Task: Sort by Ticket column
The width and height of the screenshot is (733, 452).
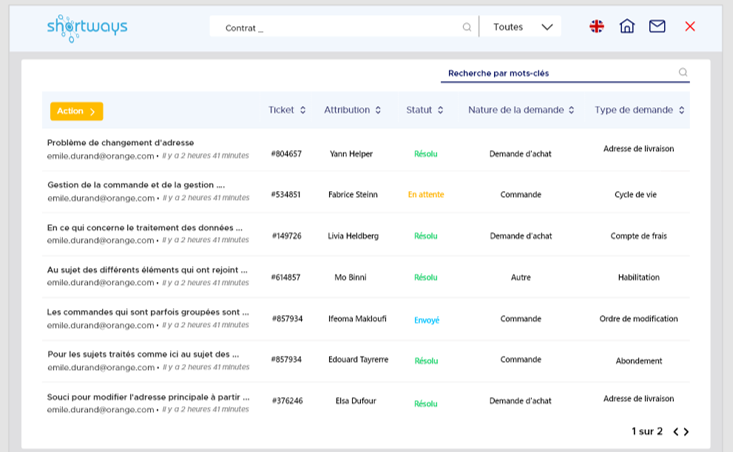Action: [287, 110]
